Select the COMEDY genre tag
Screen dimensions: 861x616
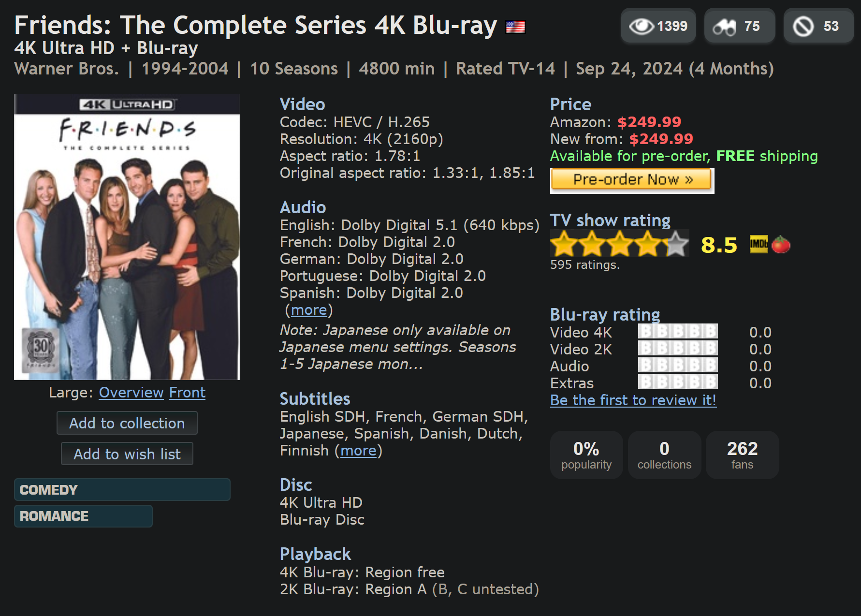[122, 490]
